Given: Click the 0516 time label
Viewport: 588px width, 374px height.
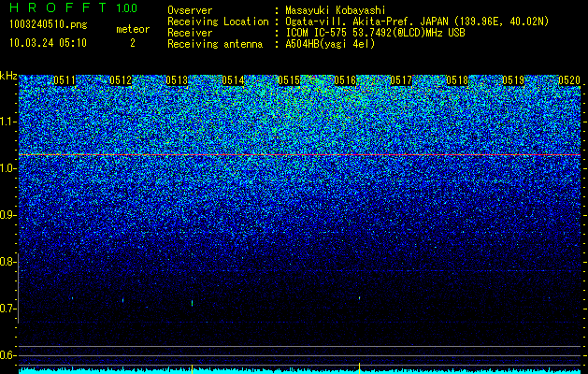Looking at the screenshot, I should pyautogui.click(x=345, y=80).
